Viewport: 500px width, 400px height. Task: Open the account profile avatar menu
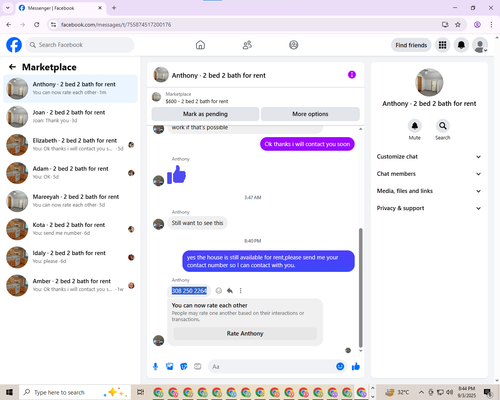tap(480, 45)
